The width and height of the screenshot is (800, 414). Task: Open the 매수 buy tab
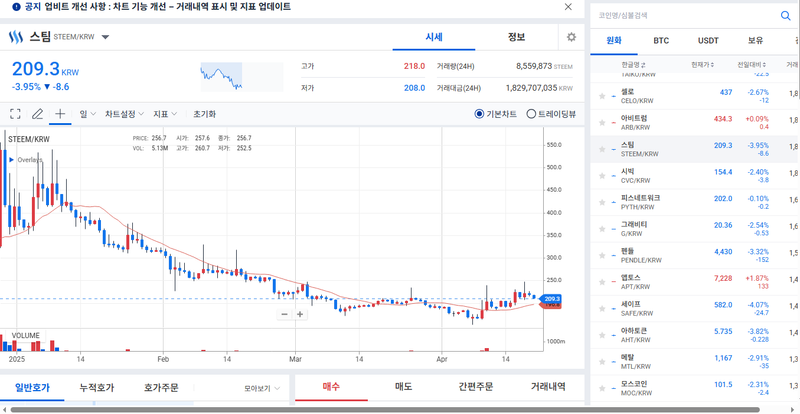point(332,387)
